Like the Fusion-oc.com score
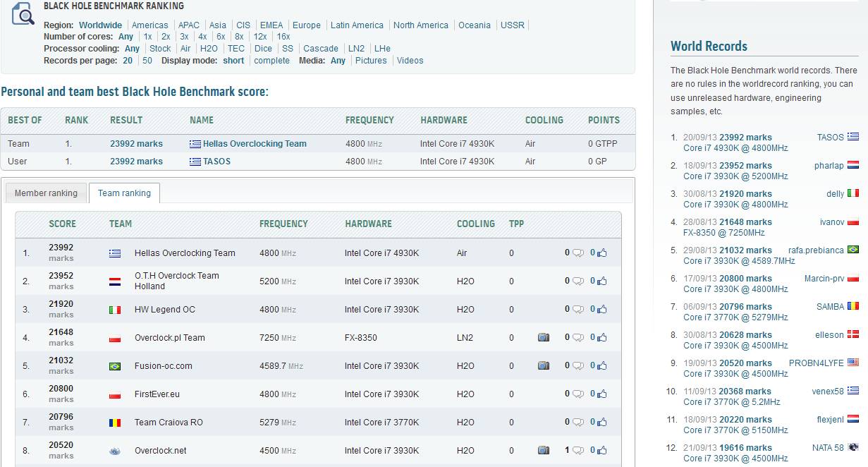Viewport: 868px width, 467px height. coord(601,366)
